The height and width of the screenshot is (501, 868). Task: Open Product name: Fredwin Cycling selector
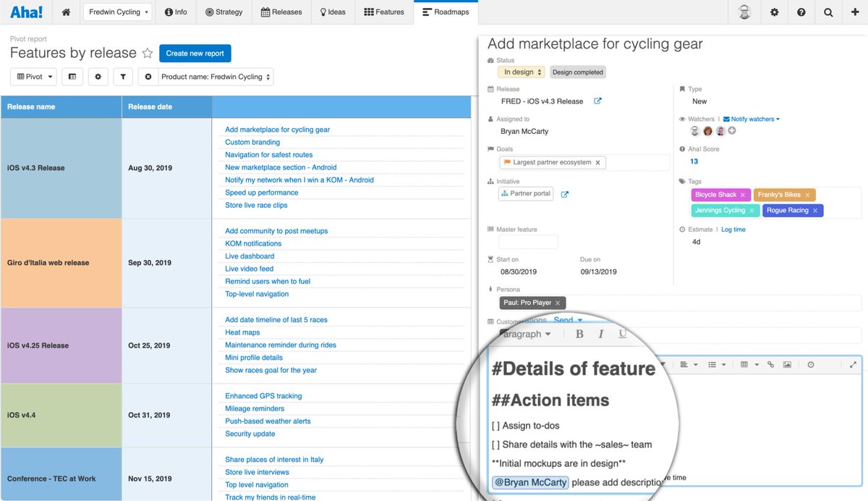[216, 76]
